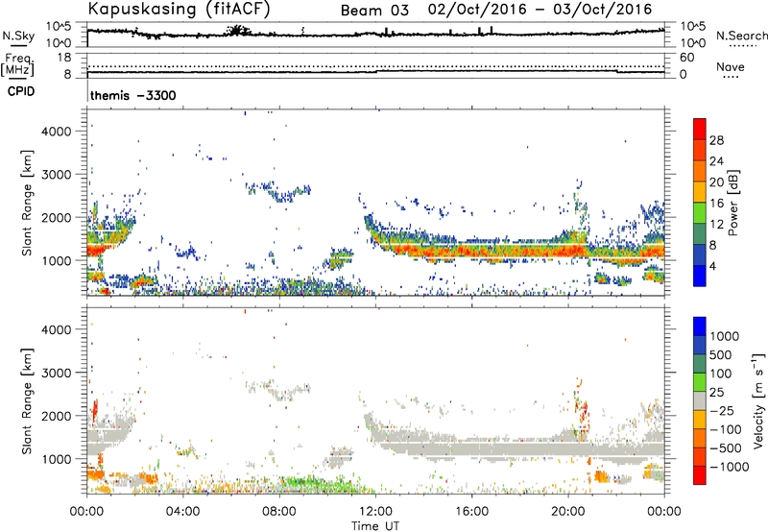Pick the top blue segment of velocity color bar
The image size is (768, 532).
point(700,326)
